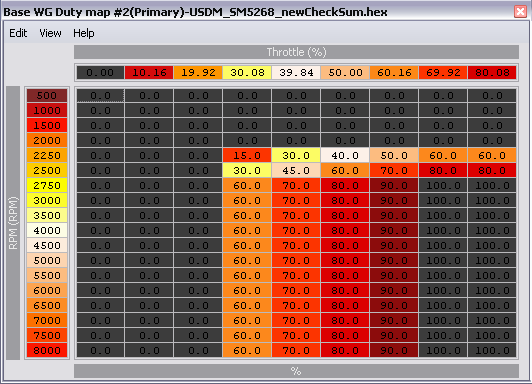This screenshot has width=532, height=384.
Task: Click the 80.0 cell in the 7500 row
Action: pos(345,335)
